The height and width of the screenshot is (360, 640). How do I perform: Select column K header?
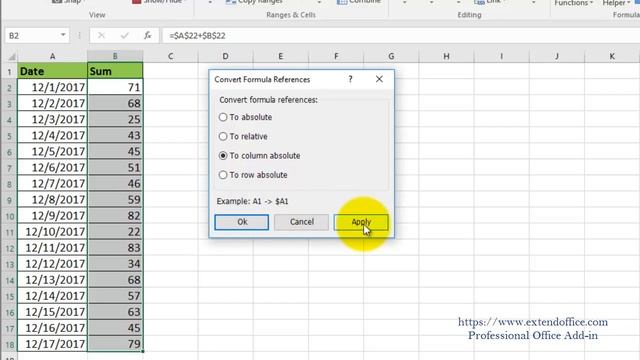(x=612, y=56)
